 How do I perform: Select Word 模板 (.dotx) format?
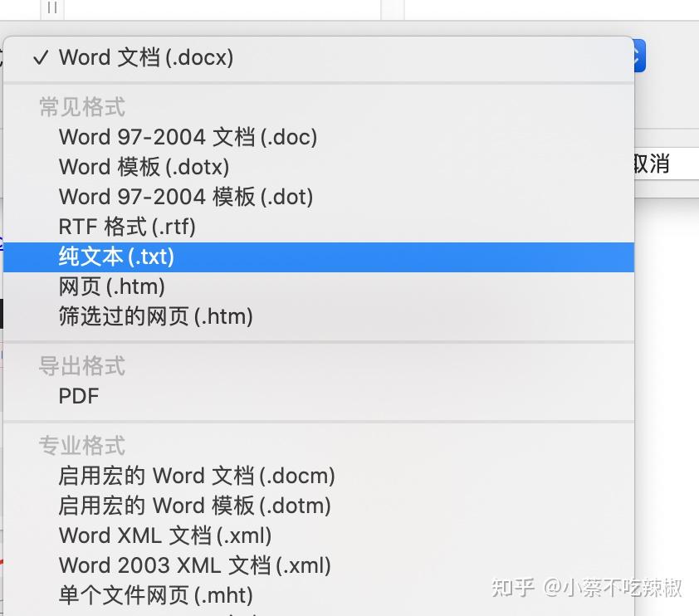pos(144,167)
